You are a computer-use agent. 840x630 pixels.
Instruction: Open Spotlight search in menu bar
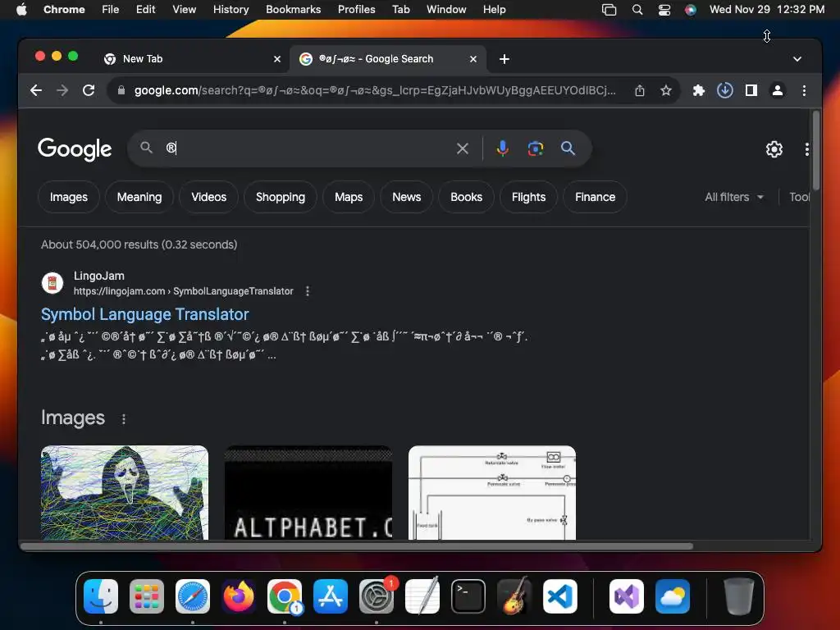coord(637,10)
